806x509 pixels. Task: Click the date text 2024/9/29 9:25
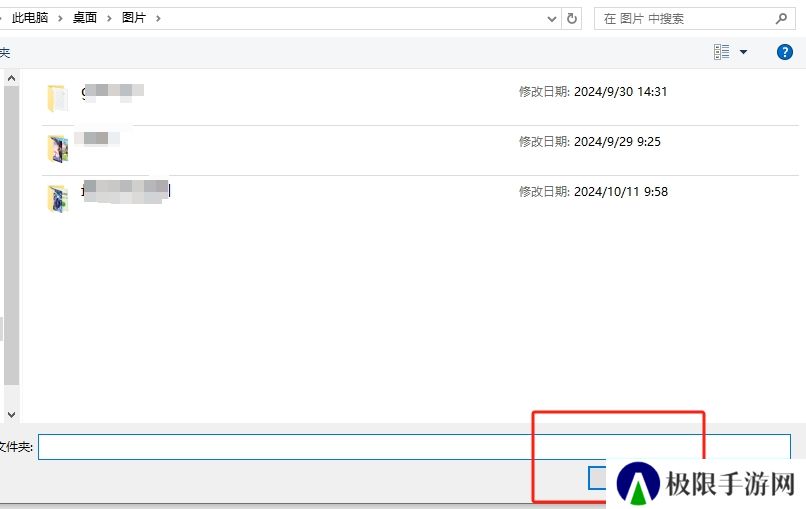(617, 142)
